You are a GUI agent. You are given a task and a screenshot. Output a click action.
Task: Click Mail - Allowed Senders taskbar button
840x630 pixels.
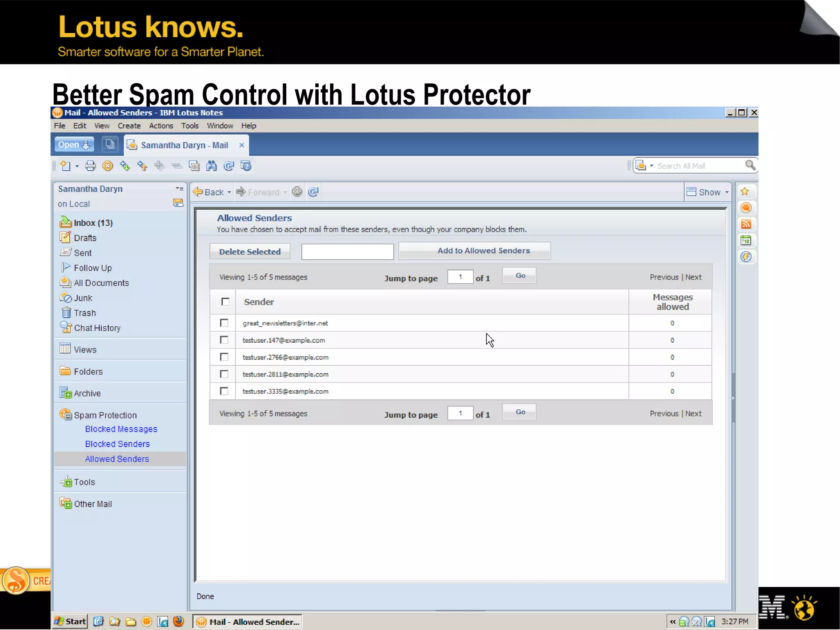(248, 621)
